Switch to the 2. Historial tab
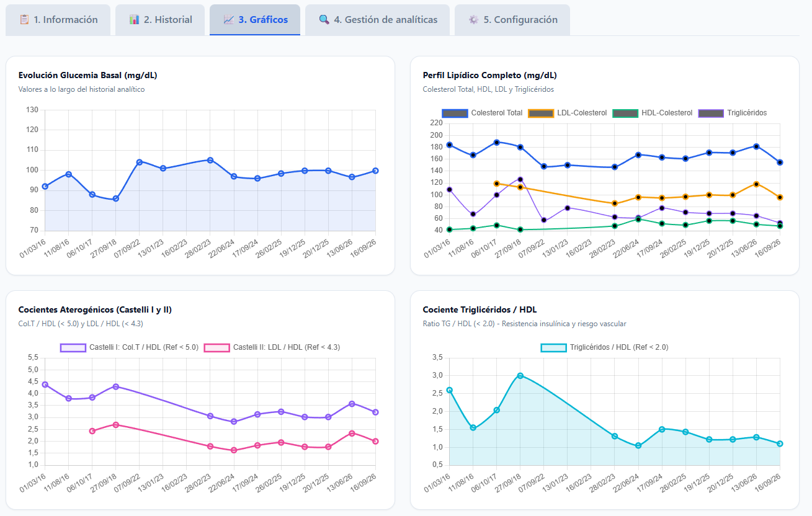 click(161, 20)
